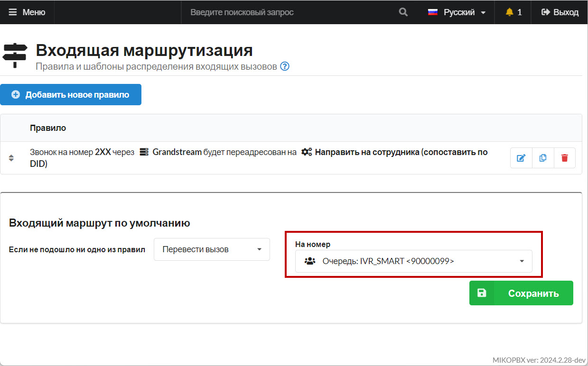Click the MIKOPBX version label
The width and height of the screenshot is (588, 366).
540,359
